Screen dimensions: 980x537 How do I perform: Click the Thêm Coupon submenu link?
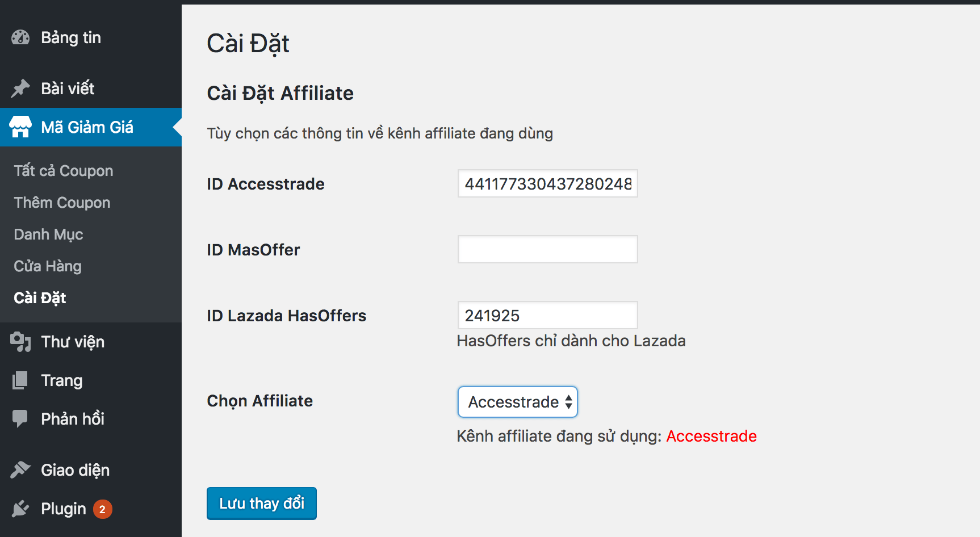[x=62, y=203]
